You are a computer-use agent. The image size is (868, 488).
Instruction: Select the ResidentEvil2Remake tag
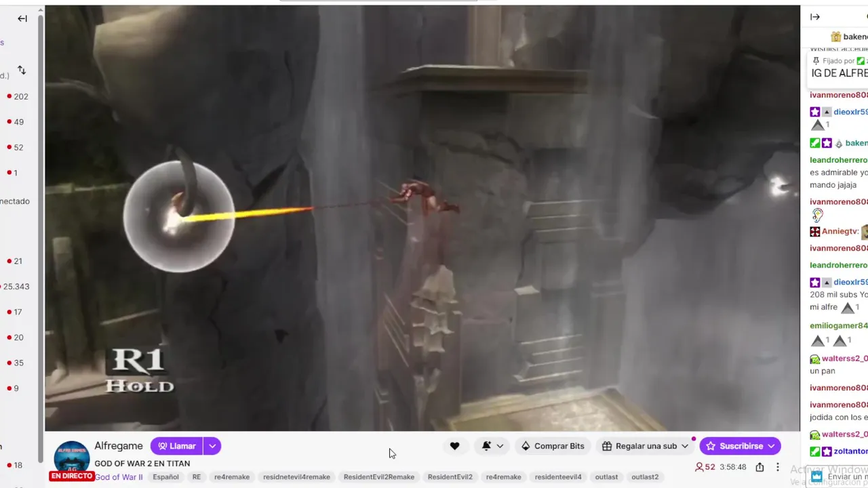[x=379, y=477]
